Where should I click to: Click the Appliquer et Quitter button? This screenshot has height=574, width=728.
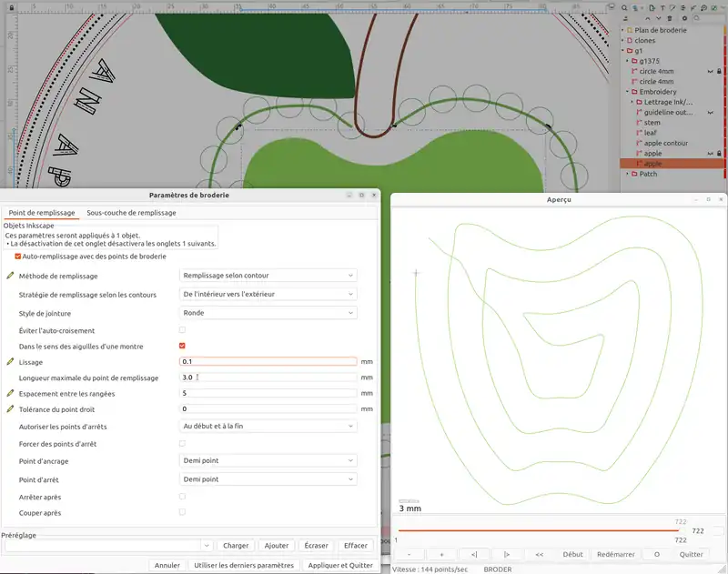tap(340, 565)
